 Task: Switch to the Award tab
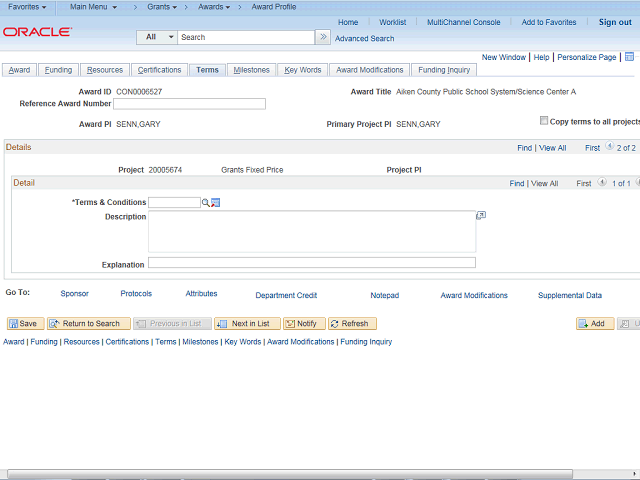coord(19,70)
